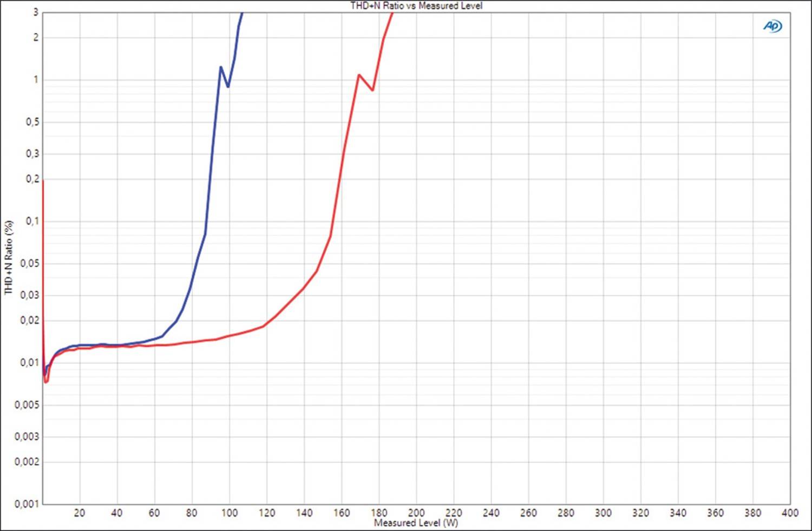Click the red curve's peak near 1%

click(358, 75)
